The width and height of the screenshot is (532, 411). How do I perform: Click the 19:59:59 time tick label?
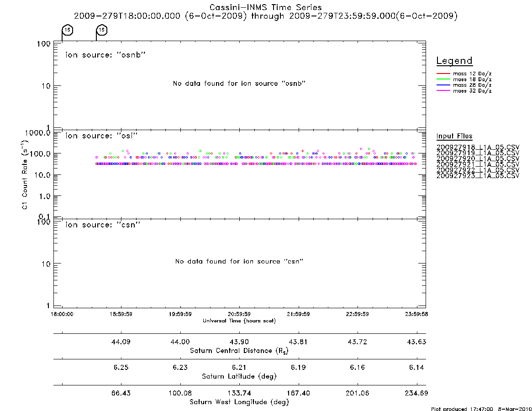coord(180,314)
